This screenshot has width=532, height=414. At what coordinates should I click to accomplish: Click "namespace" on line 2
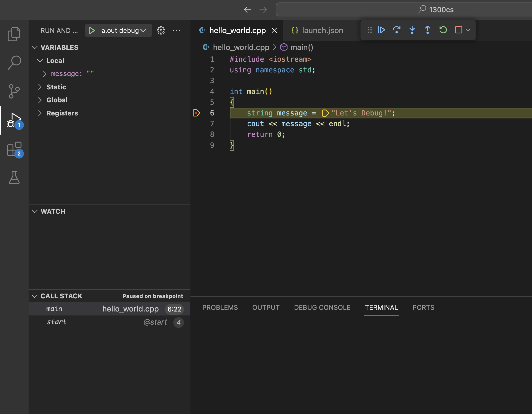[x=275, y=70]
